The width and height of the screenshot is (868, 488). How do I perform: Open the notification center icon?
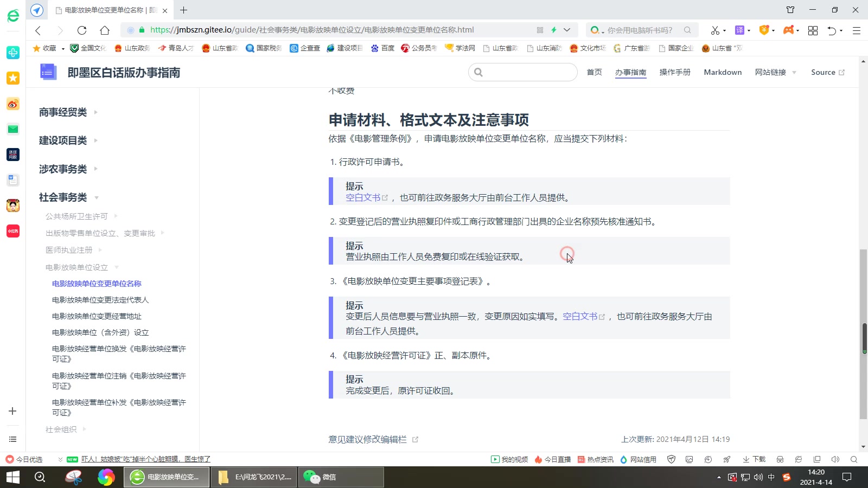click(846, 477)
